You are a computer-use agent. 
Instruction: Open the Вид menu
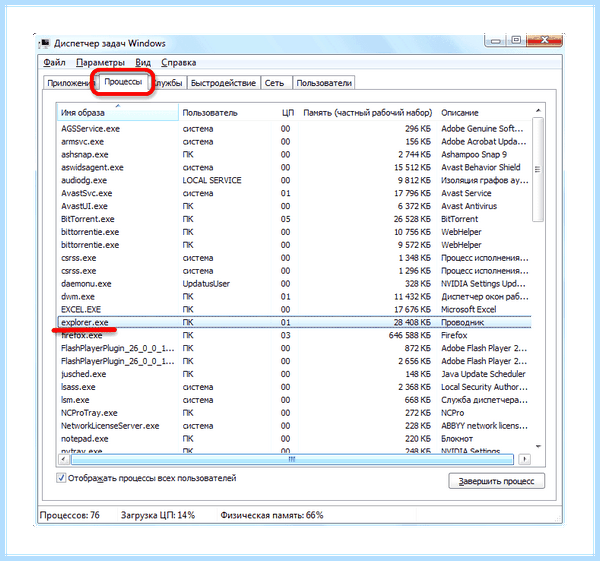[x=143, y=62]
